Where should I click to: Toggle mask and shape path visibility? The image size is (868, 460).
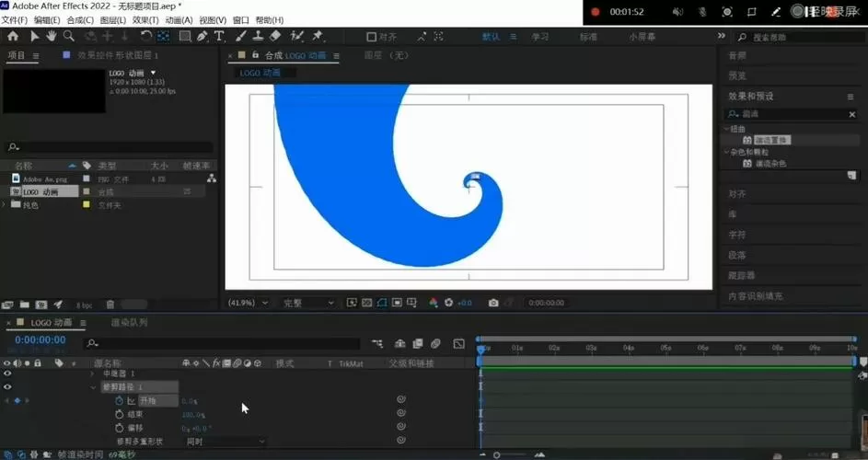click(x=381, y=303)
